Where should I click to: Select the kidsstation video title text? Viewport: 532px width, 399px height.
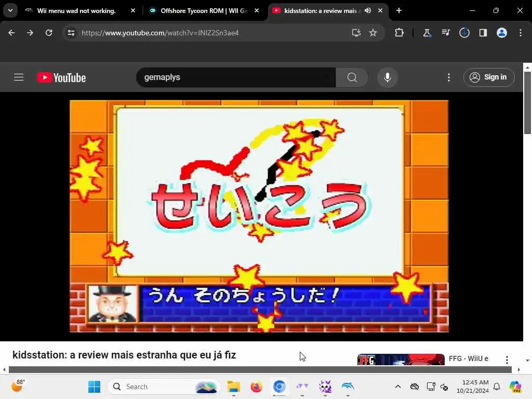tap(124, 355)
